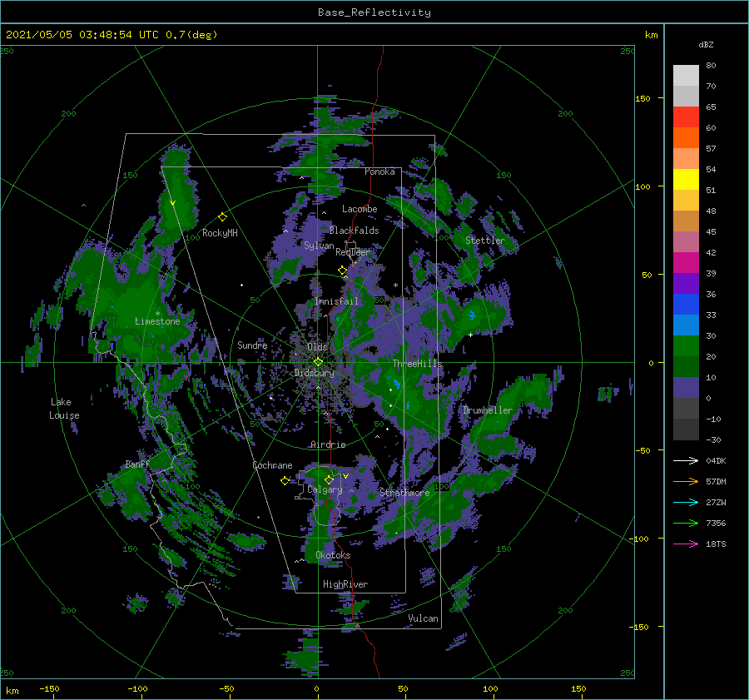Screen dimensions: 749x700
Task: Pick the brown swatch between 48 and 45 dBZ
Action: tap(686, 221)
